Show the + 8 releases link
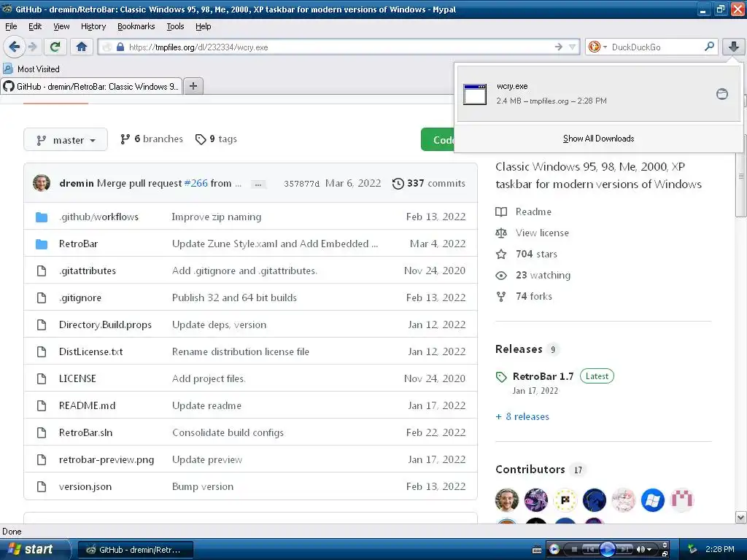 pyautogui.click(x=522, y=416)
